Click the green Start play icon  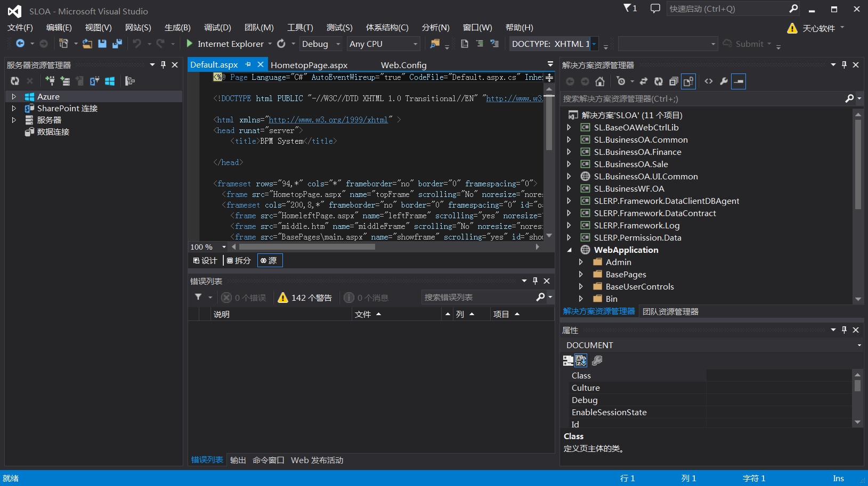coord(189,44)
